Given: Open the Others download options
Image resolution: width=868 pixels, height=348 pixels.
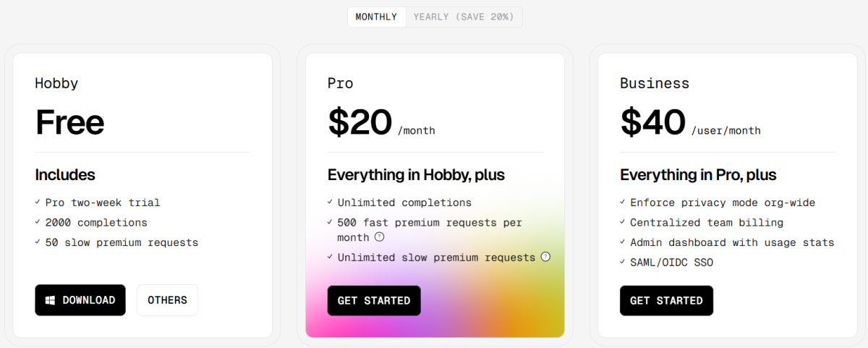Looking at the screenshot, I should tap(167, 300).
